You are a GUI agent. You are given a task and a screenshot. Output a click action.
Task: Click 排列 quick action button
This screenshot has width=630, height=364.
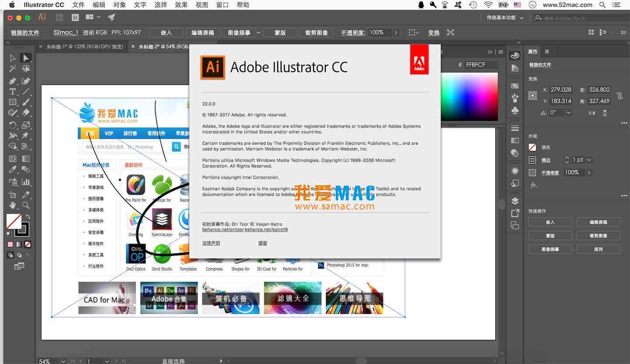[x=598, y=249]
